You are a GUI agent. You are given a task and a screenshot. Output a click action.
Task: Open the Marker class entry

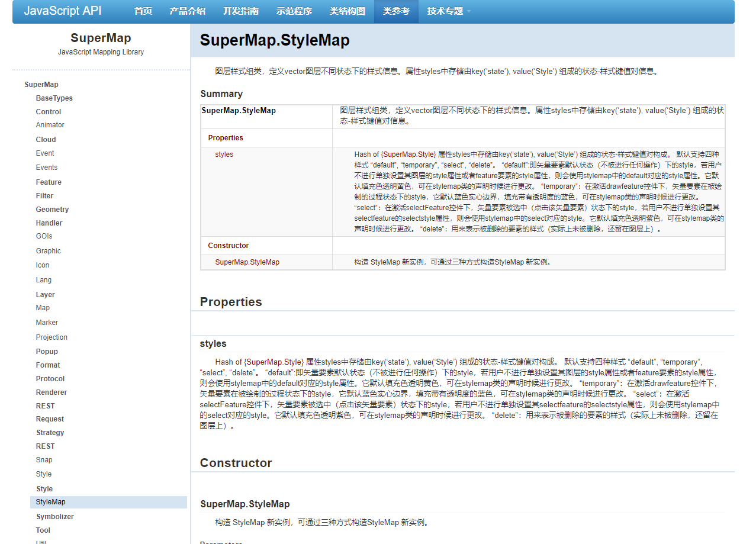pyautogui.click(x=47, y=323)
